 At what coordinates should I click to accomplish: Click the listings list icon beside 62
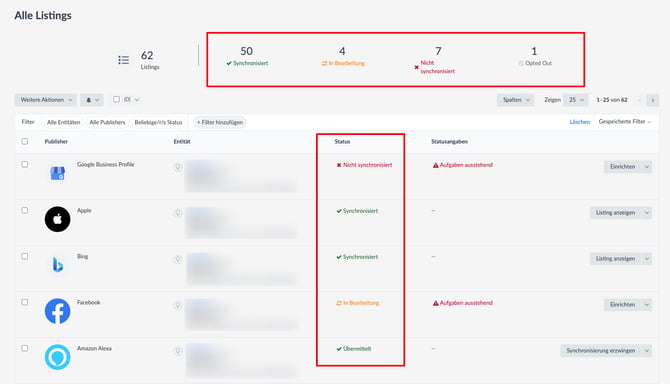point(123,60)
